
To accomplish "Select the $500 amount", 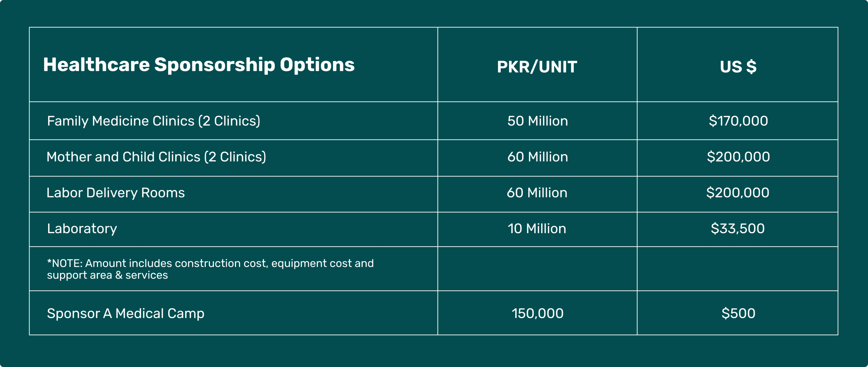I will tap(738, 313).
